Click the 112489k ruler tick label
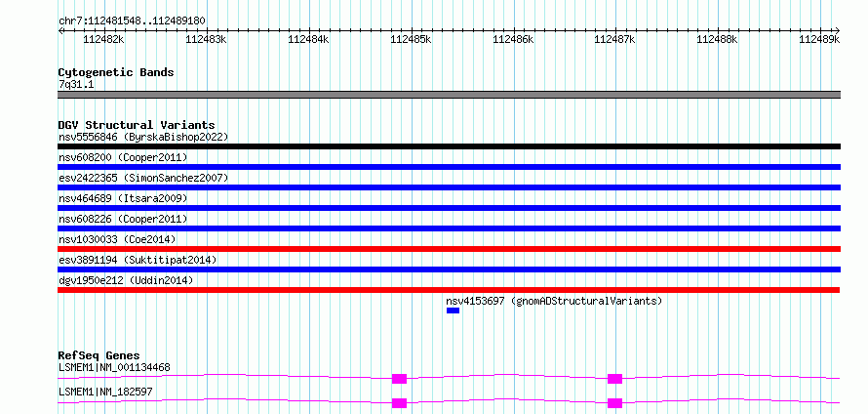This screenshot has width=868, height=414. pos(819,39)
